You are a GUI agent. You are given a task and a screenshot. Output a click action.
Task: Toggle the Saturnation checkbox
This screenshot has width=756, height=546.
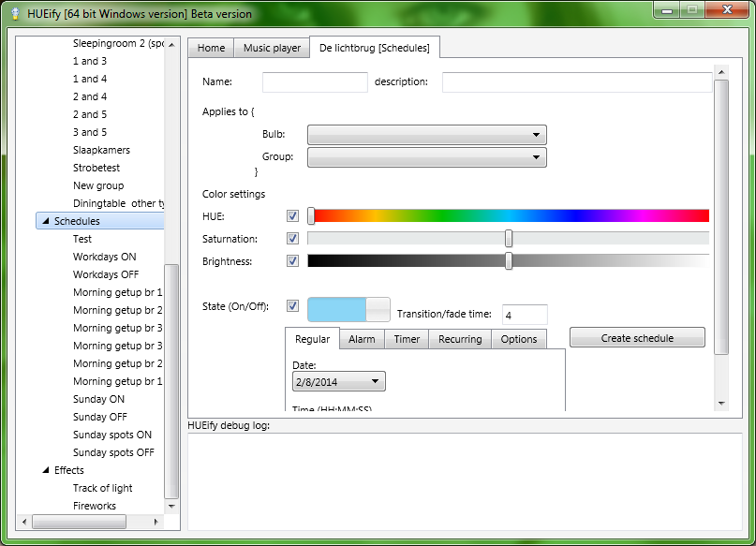pyautogui.click(x=292, y=238)
